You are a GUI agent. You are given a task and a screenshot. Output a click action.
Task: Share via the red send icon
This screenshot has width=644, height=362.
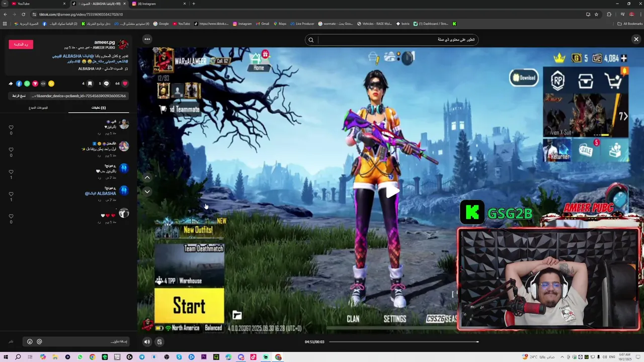coord(35,83)
